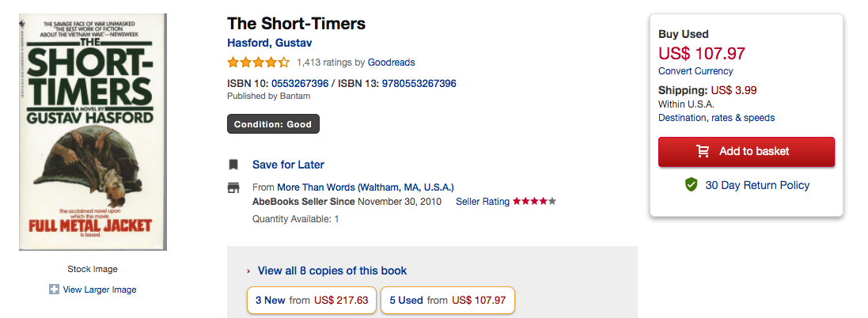
Task: Click the Condition: Good badge
Action: pos(273,124)
